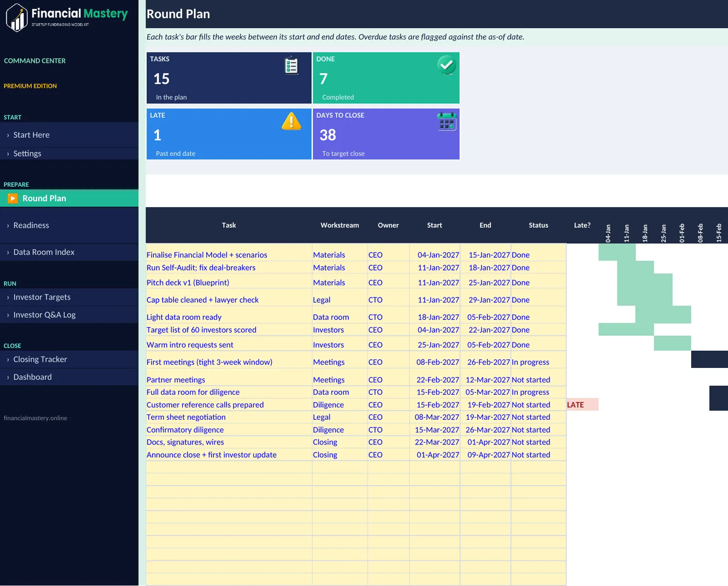Screen dimensions: 728x586
Task: Click the warning triangle icon in Late card
Action: pyautogui.click(x=291, y=122)
